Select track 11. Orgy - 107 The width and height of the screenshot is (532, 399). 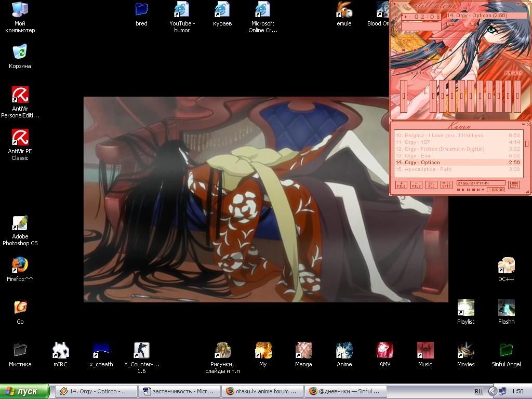[457, 142]
